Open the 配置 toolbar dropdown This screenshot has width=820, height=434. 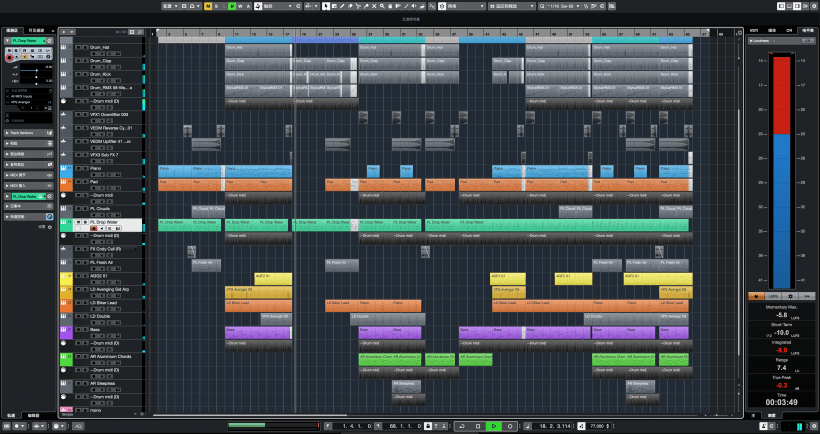tap(170, 6)
